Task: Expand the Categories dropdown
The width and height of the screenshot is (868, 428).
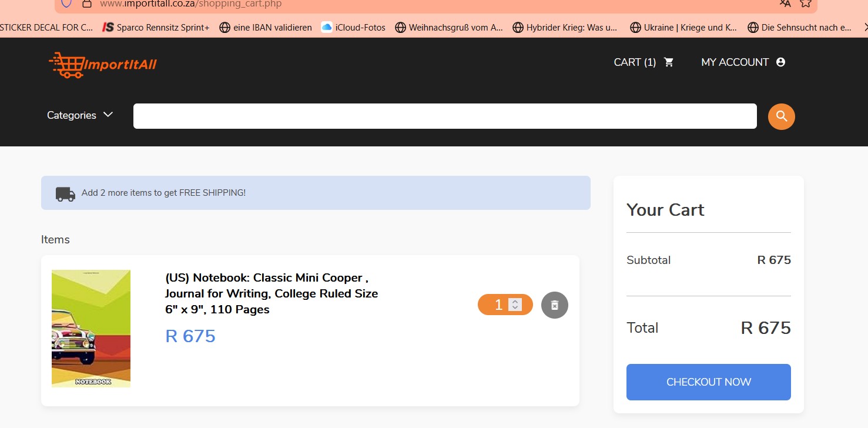Action: coord(80,115)
